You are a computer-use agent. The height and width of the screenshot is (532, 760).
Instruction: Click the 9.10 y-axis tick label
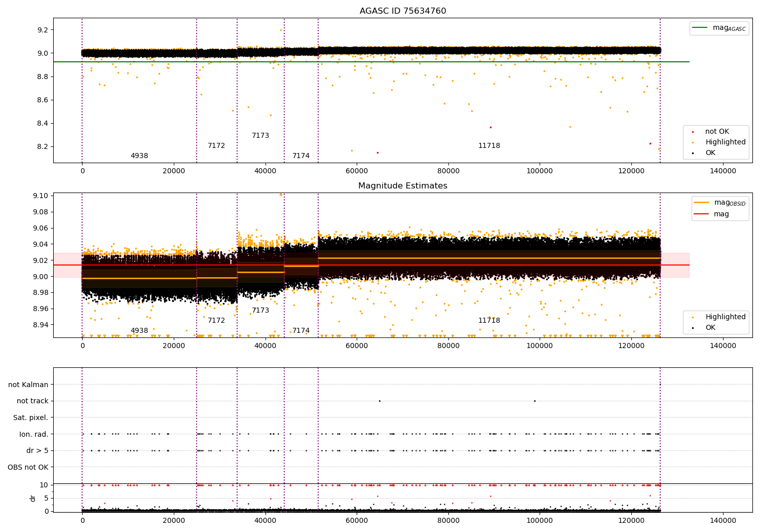41,196
